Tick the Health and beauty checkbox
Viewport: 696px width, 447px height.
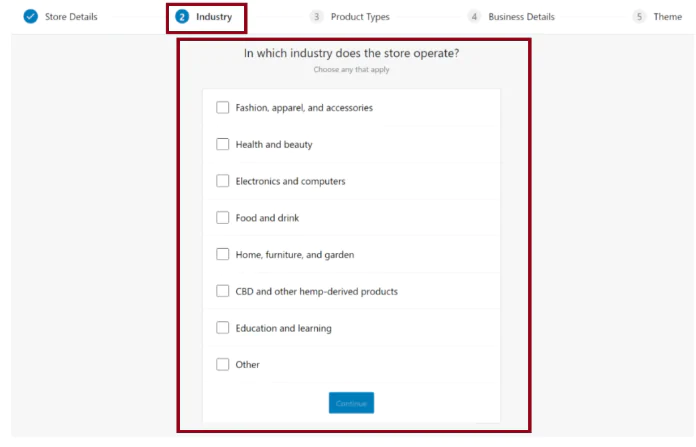[x=223, y=144]
